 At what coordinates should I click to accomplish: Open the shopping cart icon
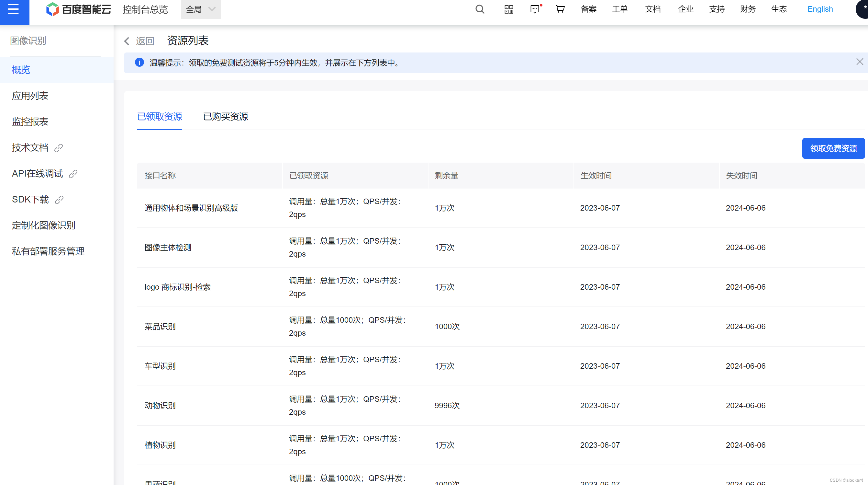560,9
